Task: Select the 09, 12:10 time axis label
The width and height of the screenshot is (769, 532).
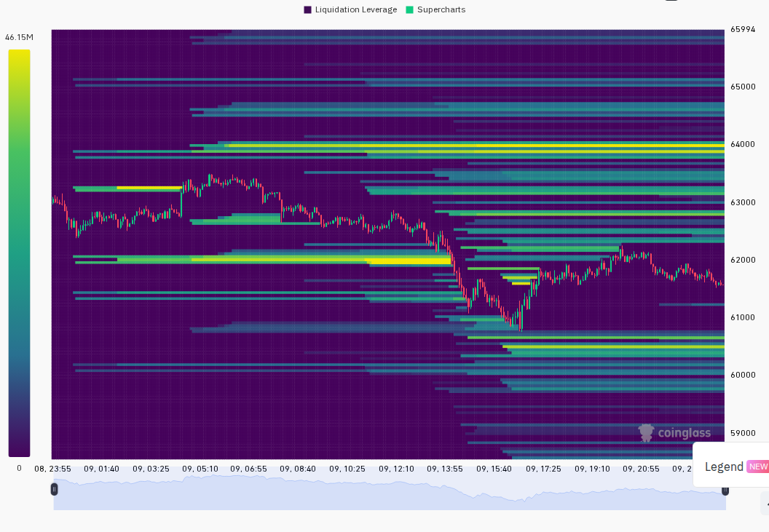Action: 396,469
